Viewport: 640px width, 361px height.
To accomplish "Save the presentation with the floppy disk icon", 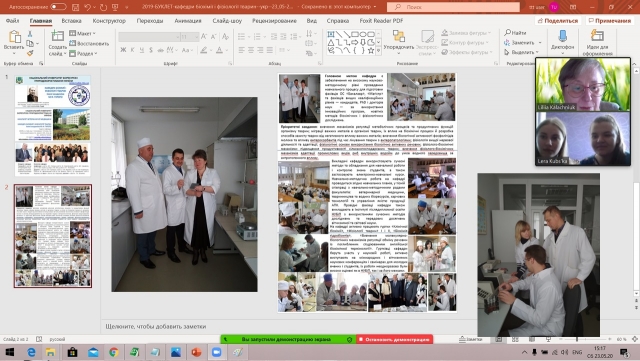I will click(x=76, y=7).
